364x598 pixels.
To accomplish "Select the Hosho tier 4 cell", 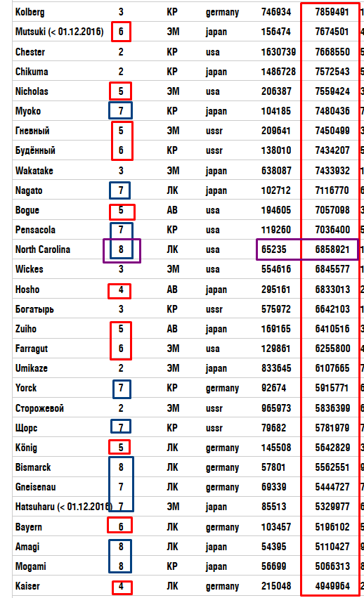I will click(121, 290).
